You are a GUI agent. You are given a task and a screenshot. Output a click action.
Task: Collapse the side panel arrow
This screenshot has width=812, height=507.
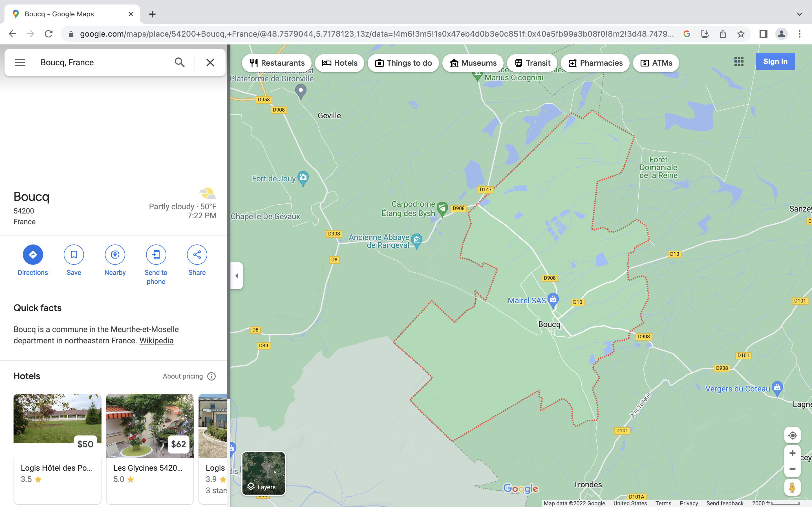click(237, 276)
